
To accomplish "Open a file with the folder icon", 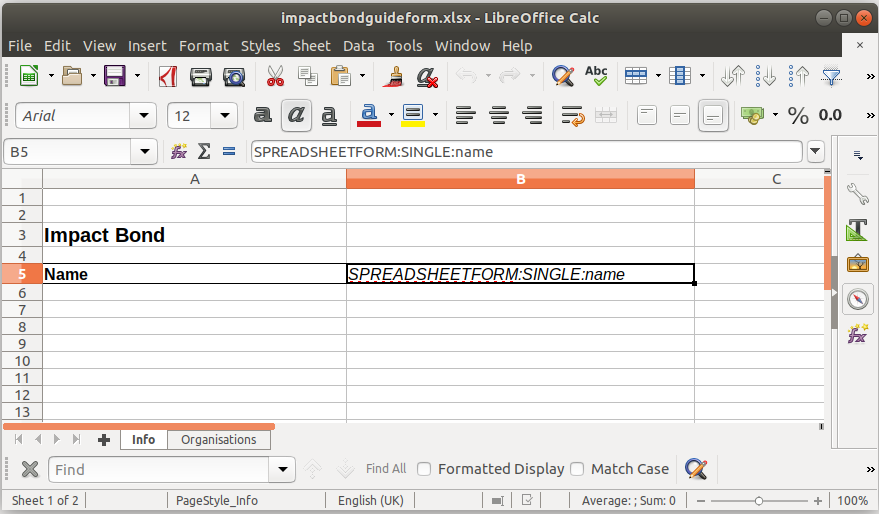I will click(72, 75).
